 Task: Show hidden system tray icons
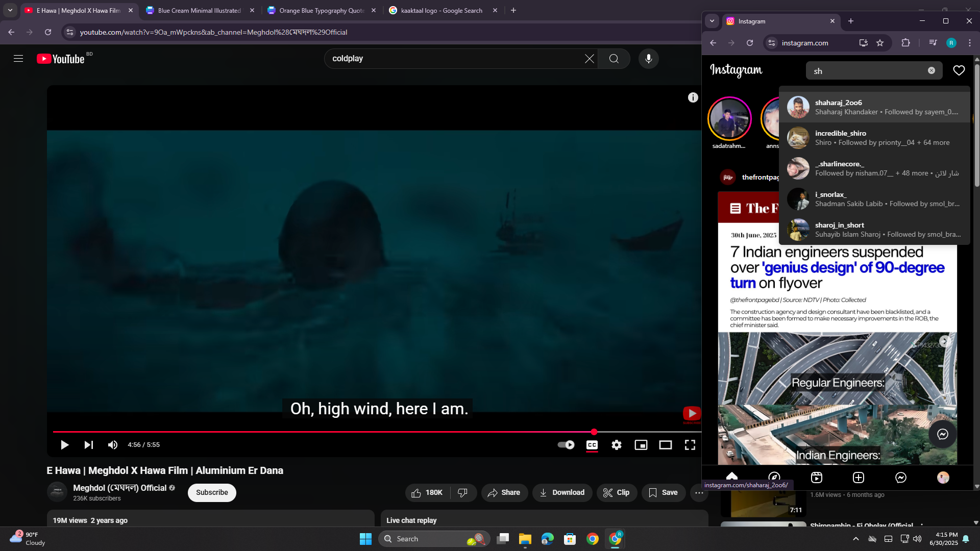[856, 539]
